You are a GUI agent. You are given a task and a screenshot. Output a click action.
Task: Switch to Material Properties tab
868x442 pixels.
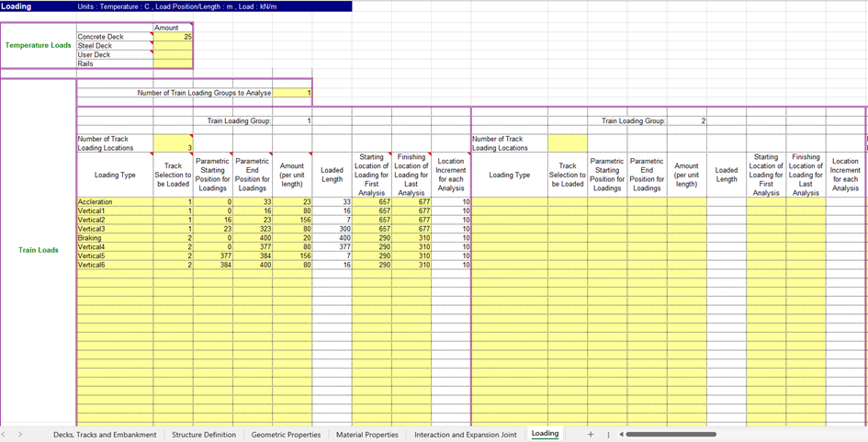click(x=367, y=435)
